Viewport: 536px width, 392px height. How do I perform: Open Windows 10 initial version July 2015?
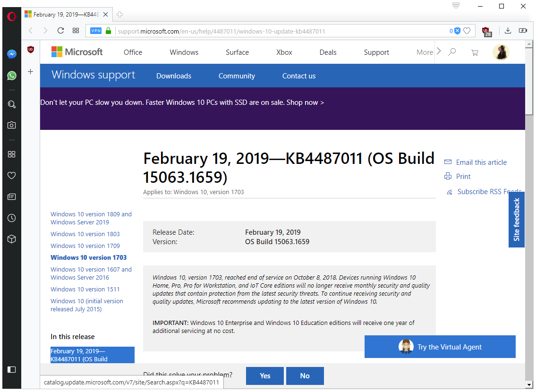(x=87, y=305)
